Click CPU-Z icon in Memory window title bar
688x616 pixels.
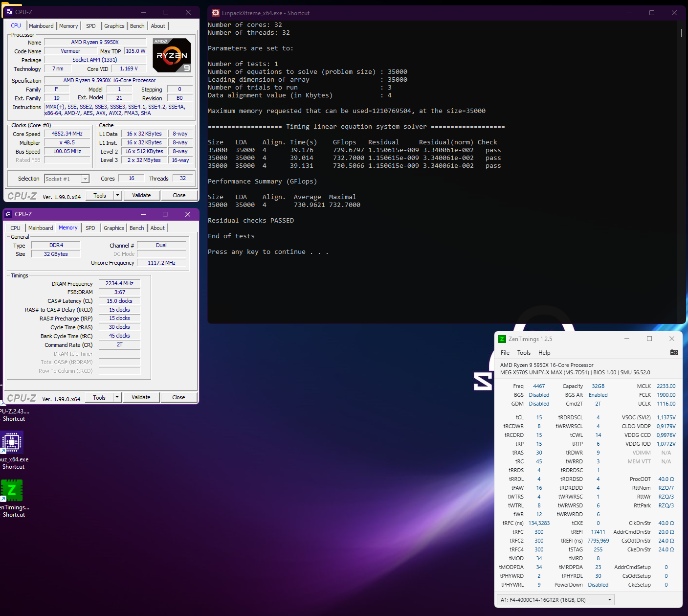8,214
